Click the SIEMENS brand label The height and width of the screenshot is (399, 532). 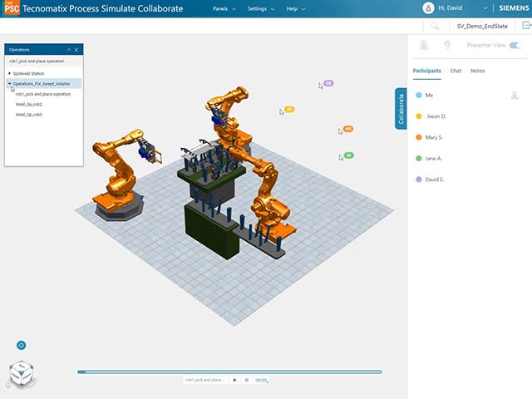point(514,8)
